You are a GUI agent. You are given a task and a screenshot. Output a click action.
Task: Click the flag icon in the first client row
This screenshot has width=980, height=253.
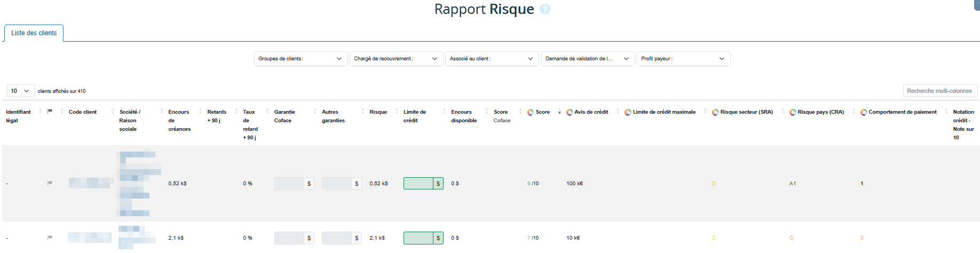[50, 183]
